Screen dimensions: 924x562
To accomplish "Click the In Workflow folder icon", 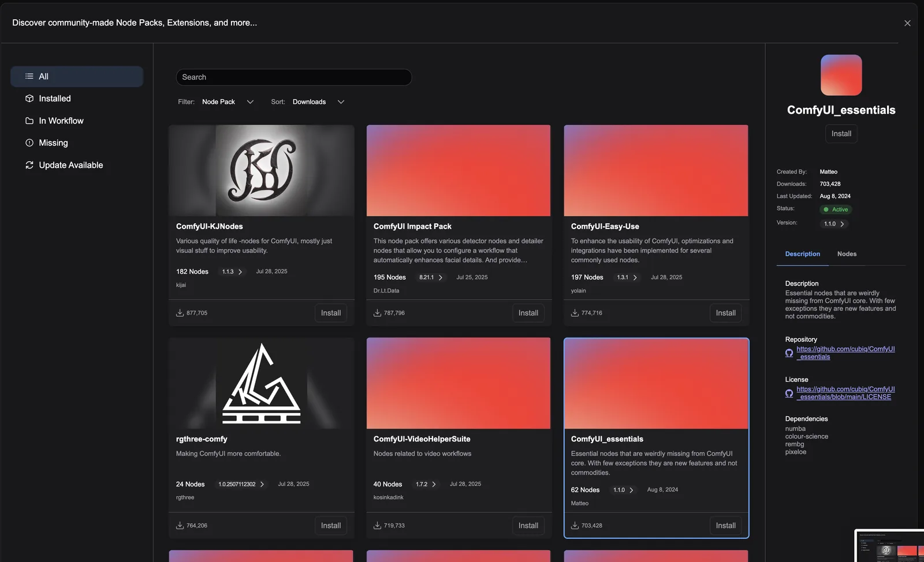I will [29, 121].
